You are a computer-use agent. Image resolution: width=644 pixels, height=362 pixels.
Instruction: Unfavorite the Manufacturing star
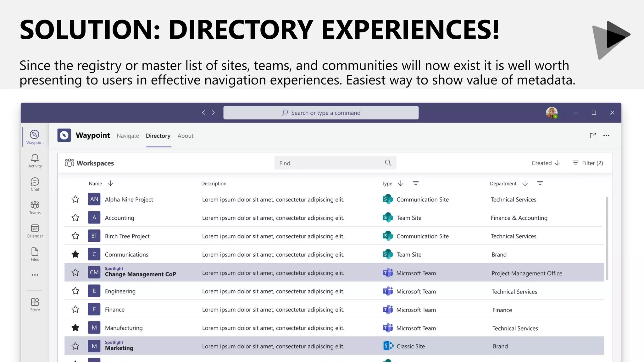[x=75, y=328]
